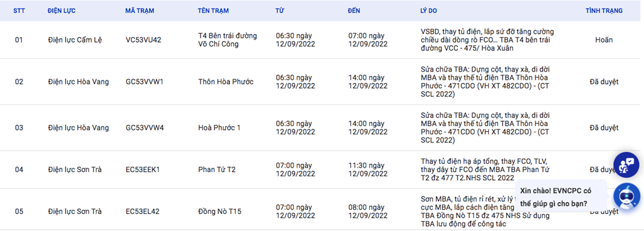This screenshot has height=231, width=644.
Task: Select station code GC53VVW4
Action: point(145,128)
